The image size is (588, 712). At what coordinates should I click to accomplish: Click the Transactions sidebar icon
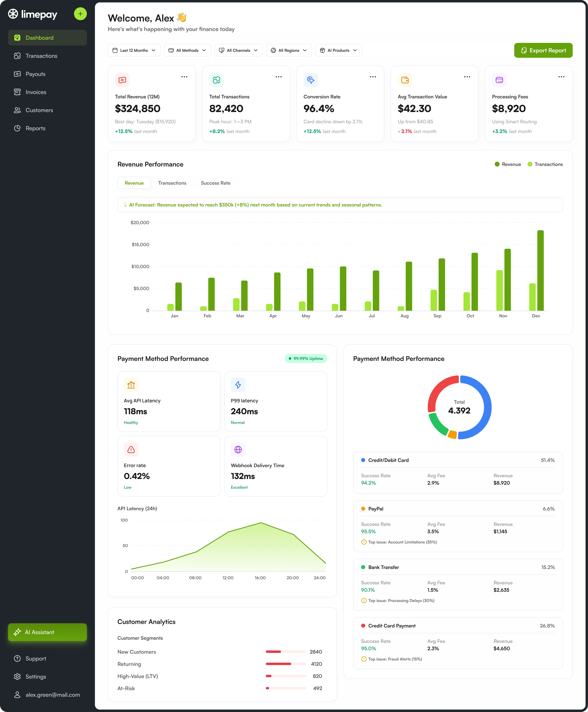(17, 56)
